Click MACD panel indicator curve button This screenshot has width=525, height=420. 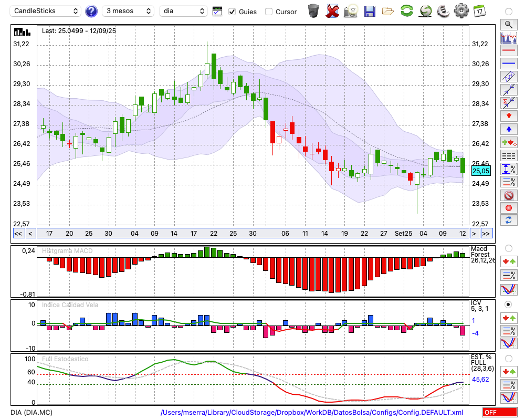(509, 289)
